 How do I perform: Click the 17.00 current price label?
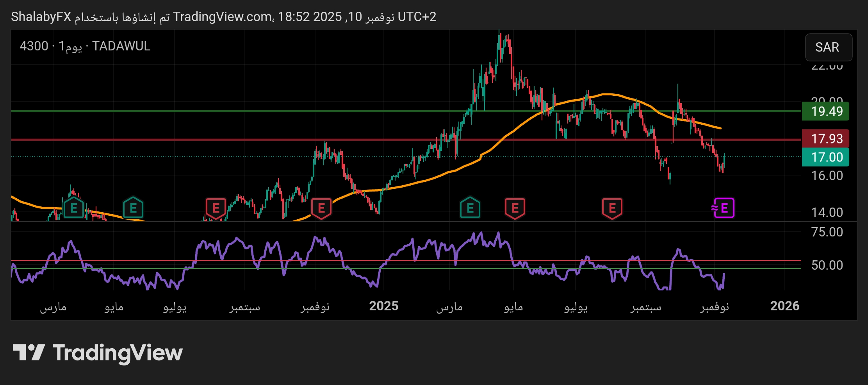tap(825, 157)
